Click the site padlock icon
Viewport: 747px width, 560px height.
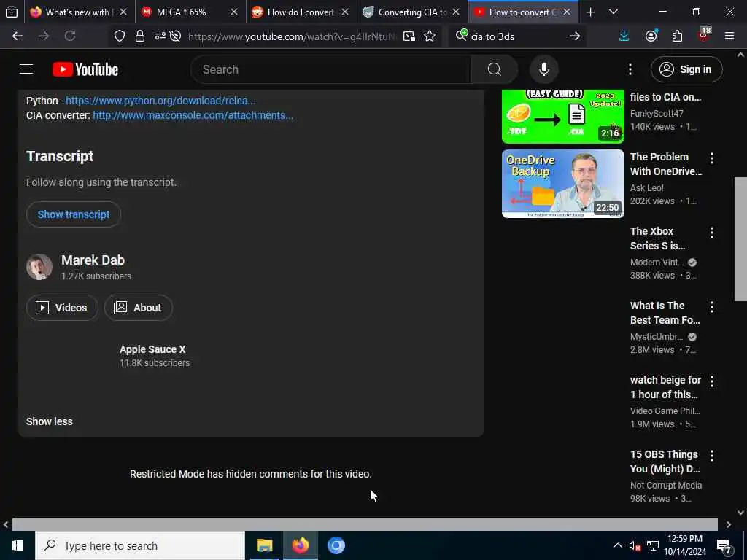click(139, 36)
